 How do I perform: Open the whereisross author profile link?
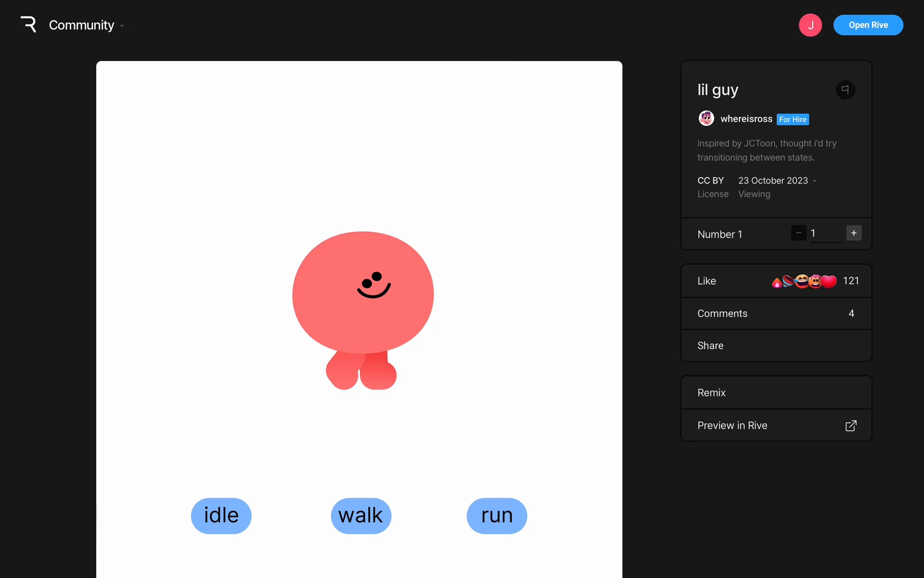(x=746, y=119)
